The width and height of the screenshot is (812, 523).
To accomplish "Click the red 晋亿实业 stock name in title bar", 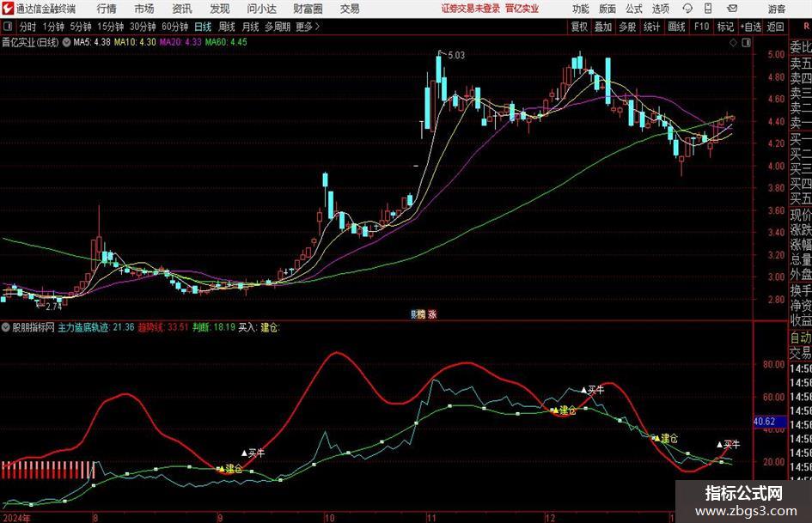I will (x=522, y=9).
